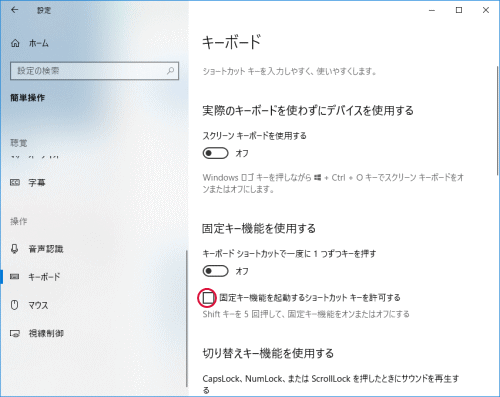Click the キーボード sidebar keyboard icon
This screenshot has width=500, height=397.
point(15,276)
